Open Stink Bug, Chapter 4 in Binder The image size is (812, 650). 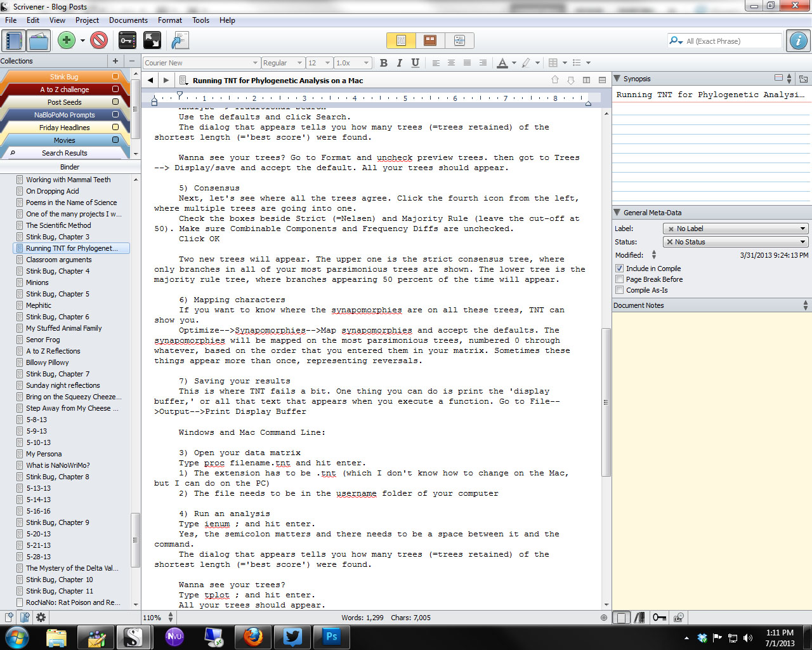(58, 271)
